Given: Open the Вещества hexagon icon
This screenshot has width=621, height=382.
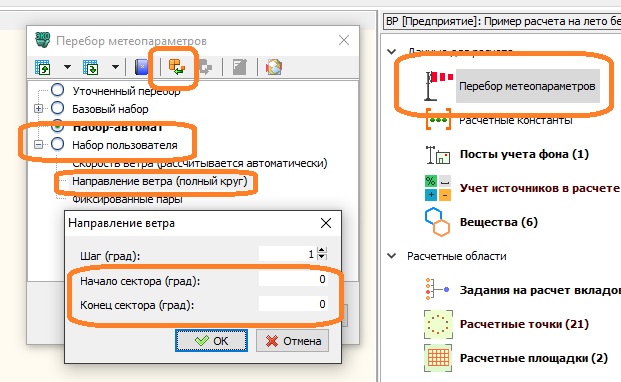Looking at the screenshot, I should [438, 222].
